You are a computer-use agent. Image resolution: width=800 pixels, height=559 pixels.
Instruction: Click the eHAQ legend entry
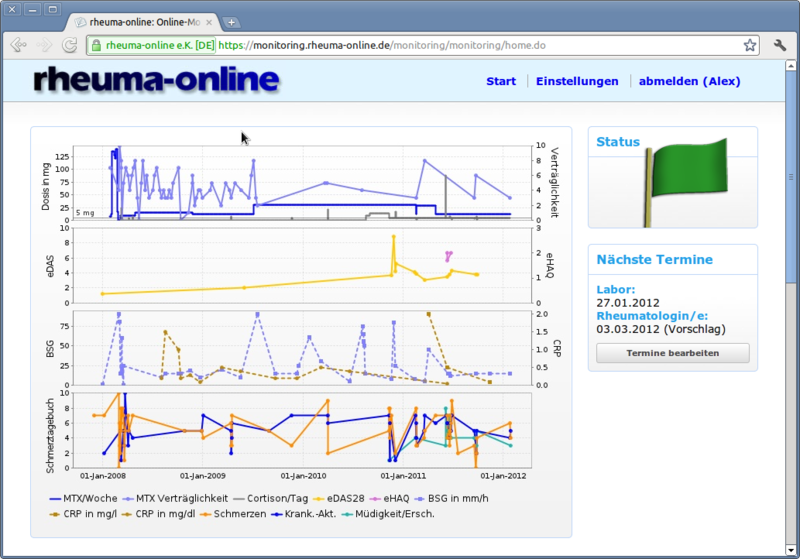click(x=389, y=498)
